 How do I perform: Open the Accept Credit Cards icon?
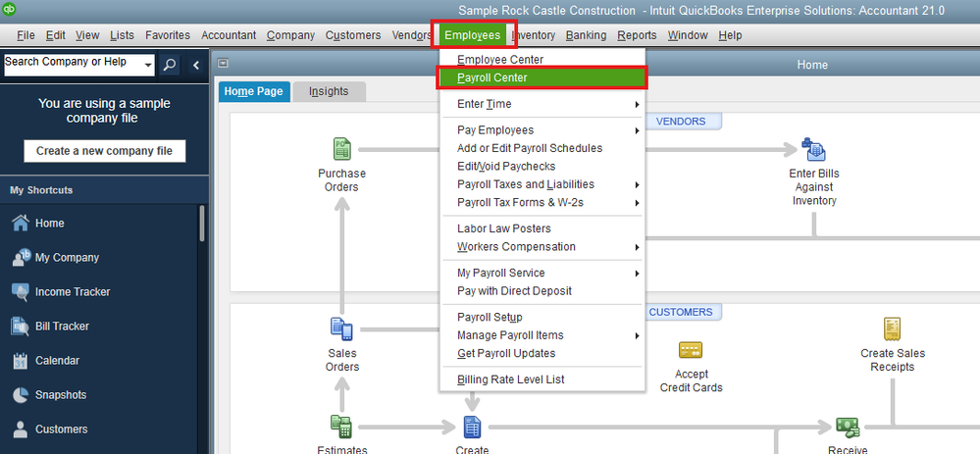coord(691,350)
